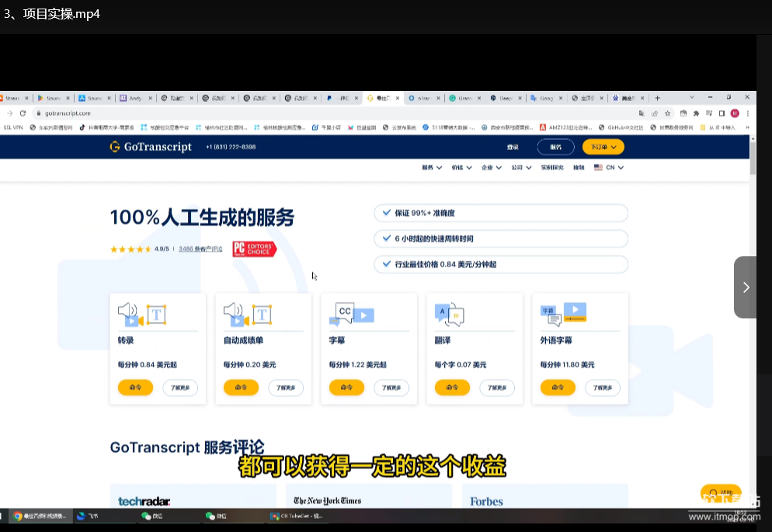The height and width of the screenshot is (532, 772).
Task: Open the reading list toolbar icon
Action: (x=709, y=113)
